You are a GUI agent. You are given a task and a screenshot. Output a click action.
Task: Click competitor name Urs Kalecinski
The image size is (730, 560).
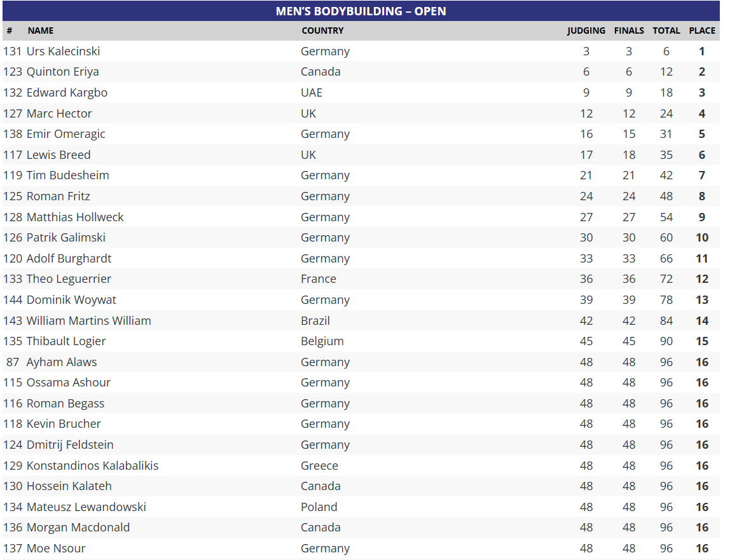[63, 51]
